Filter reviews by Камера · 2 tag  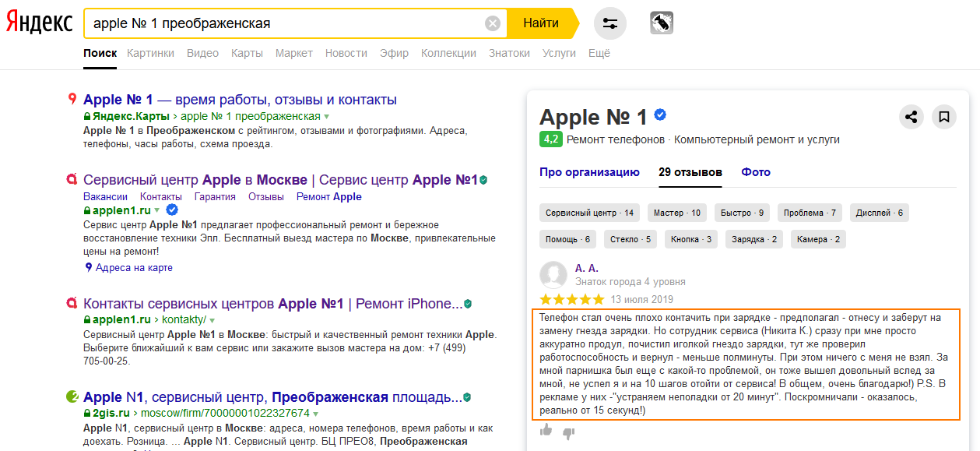click(x=818, y=239)
